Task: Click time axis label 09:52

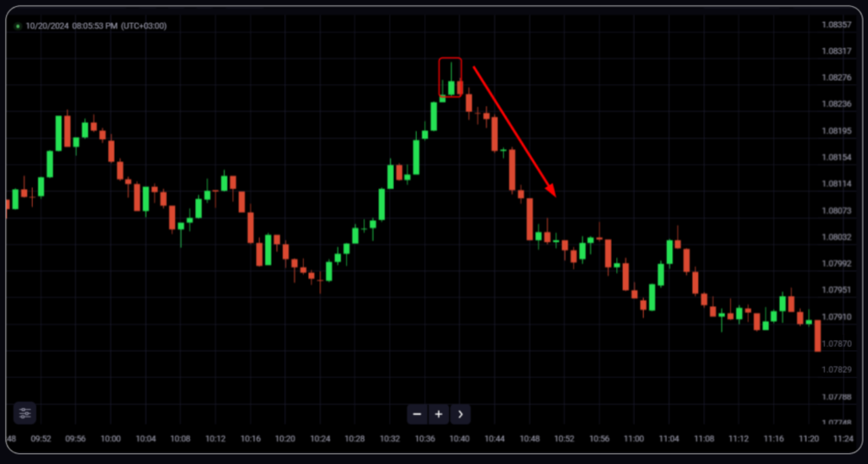Action: click(x=40, y=439)
